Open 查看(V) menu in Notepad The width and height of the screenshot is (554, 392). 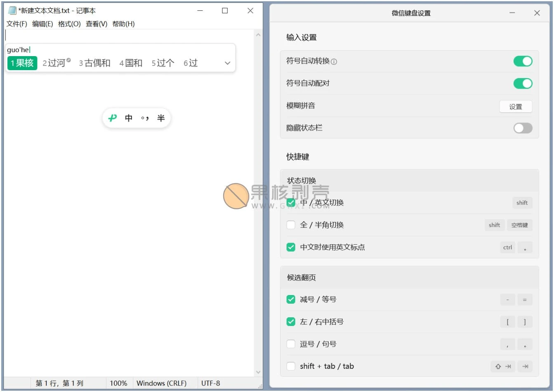coord(97,24)
